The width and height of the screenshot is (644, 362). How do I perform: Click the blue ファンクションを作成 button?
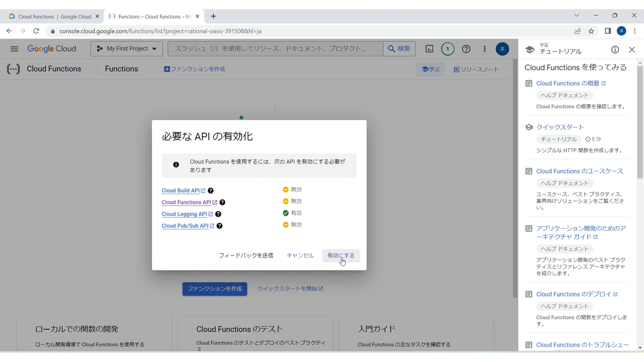pyautogui.click(x=215, y=289)
